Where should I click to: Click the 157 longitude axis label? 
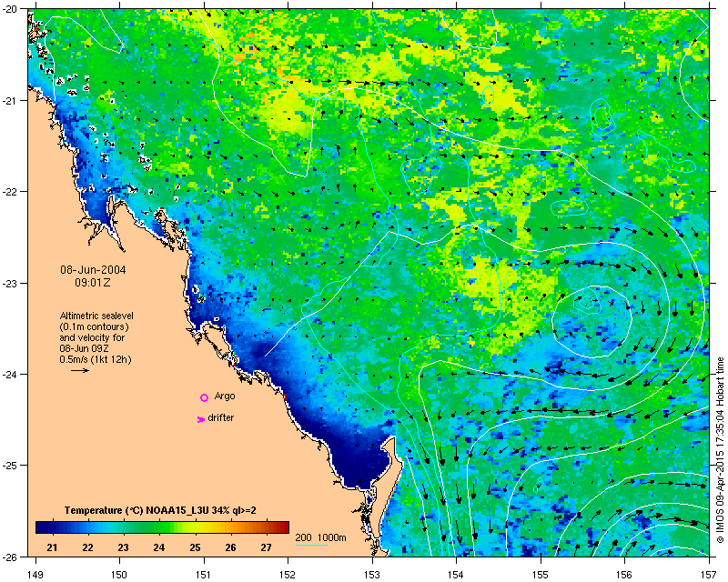[710, 575]
